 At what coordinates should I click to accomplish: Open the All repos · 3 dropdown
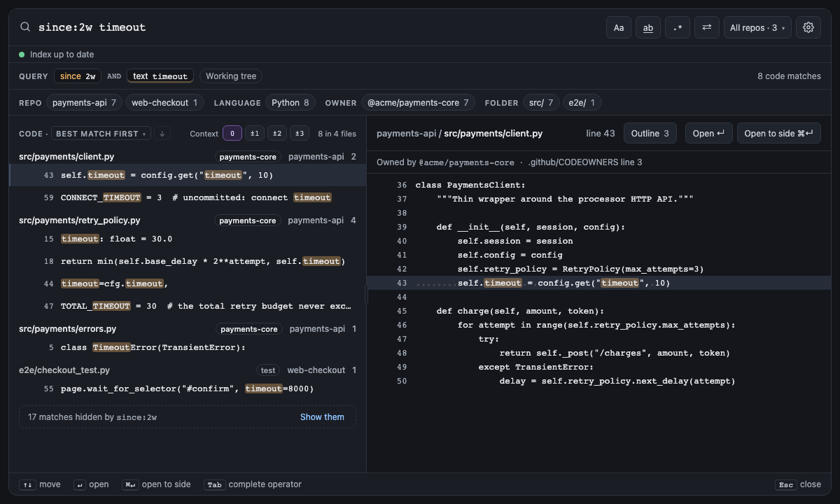[x=757, y=27]
